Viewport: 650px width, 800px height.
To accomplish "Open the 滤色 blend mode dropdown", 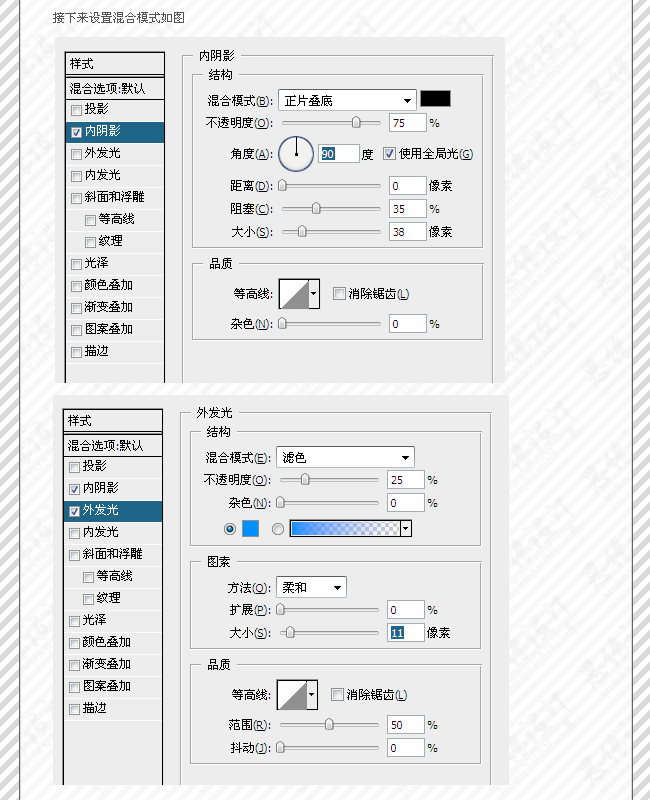I will tap(345, 457).
